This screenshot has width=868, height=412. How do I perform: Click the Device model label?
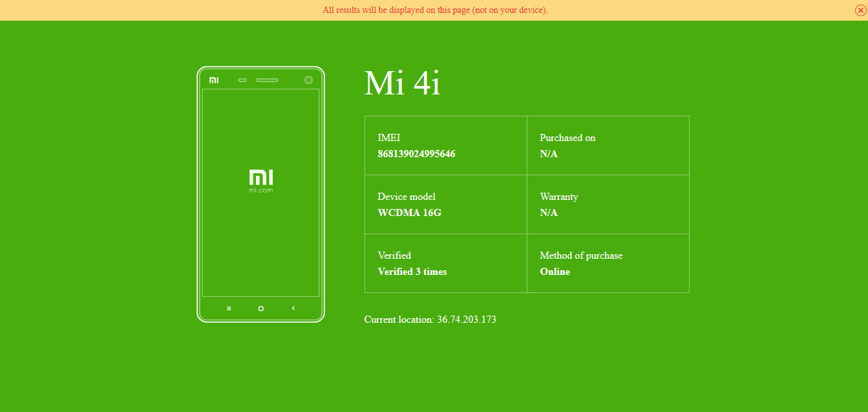pos(407,197)
